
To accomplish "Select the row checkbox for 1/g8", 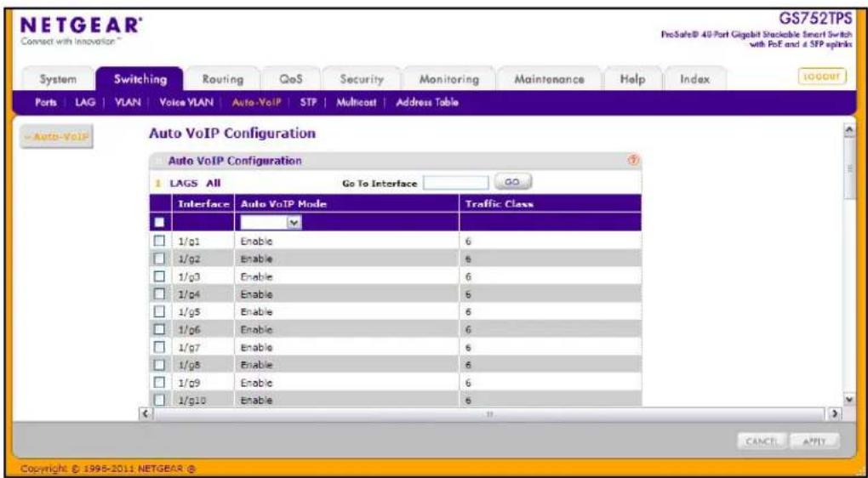I will [x=159, y=365].
